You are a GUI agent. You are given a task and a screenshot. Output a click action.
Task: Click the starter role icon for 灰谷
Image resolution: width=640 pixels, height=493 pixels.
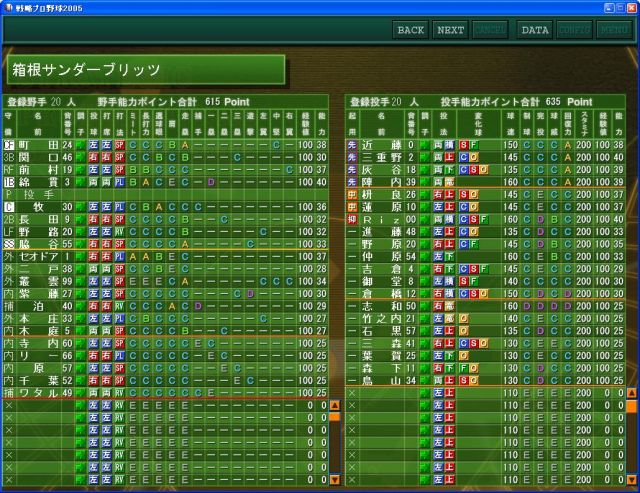tap(352, 170)
